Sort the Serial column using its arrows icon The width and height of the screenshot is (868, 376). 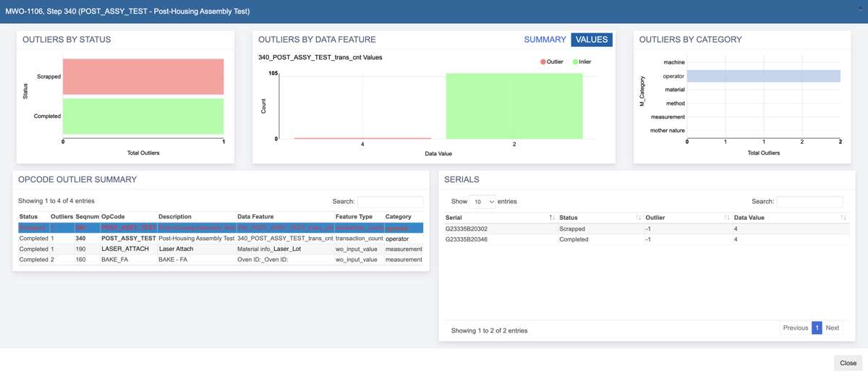[552, 218]
